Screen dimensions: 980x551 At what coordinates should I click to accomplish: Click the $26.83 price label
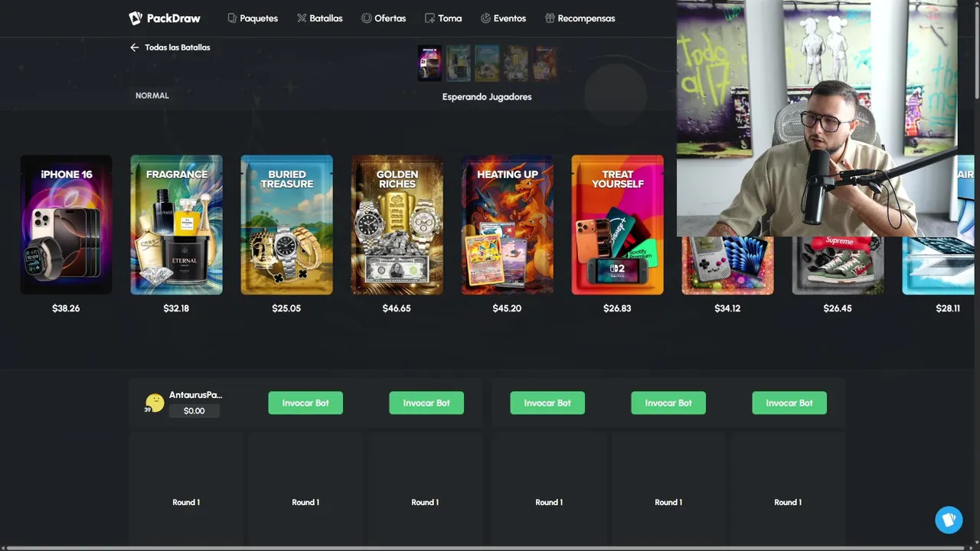coord(617,308)
